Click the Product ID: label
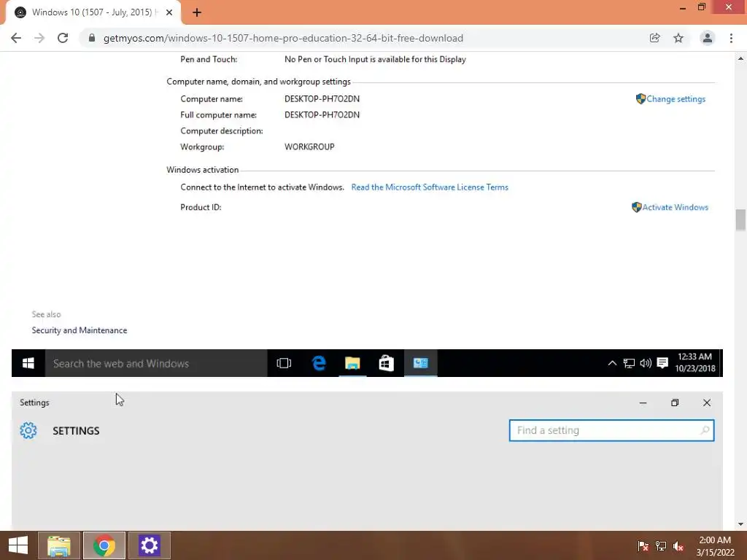The image size is (747, 560). [x=201, y=207]
